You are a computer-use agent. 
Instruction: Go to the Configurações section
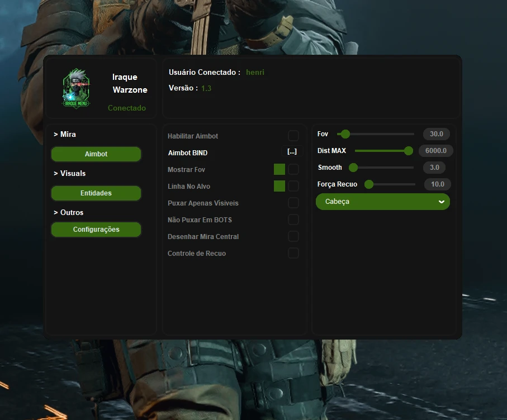click(96, 230)
